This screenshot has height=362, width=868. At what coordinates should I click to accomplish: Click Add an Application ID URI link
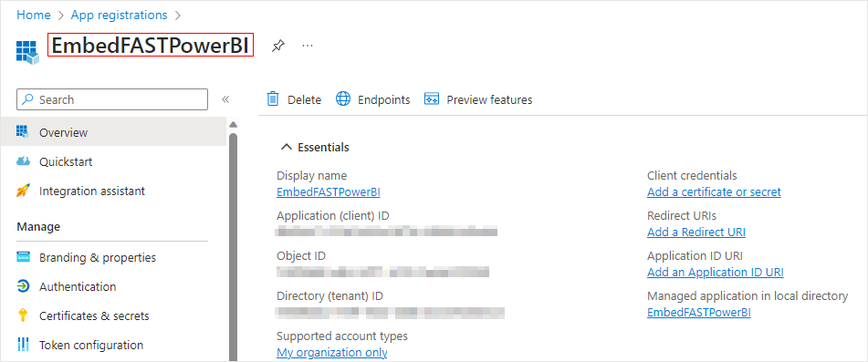coord(716,273)
